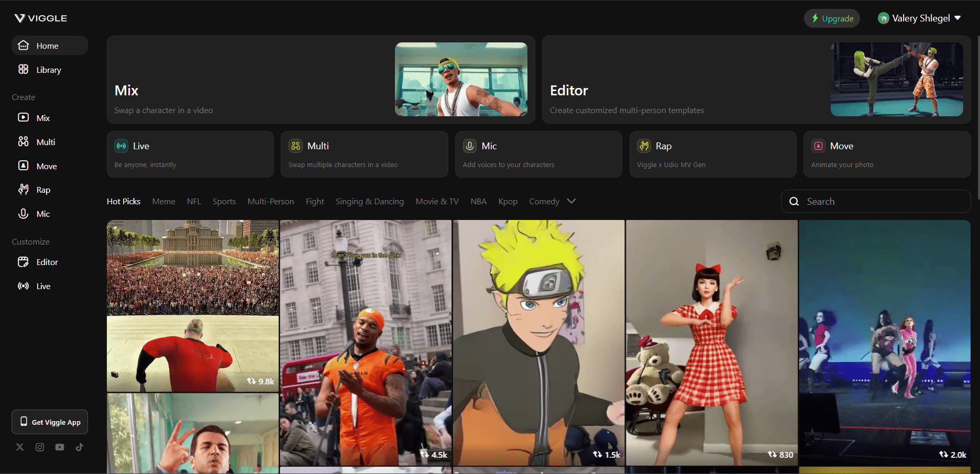Click the Search input field
This screenshot has height=474, width=980.
tap(876, 201)
